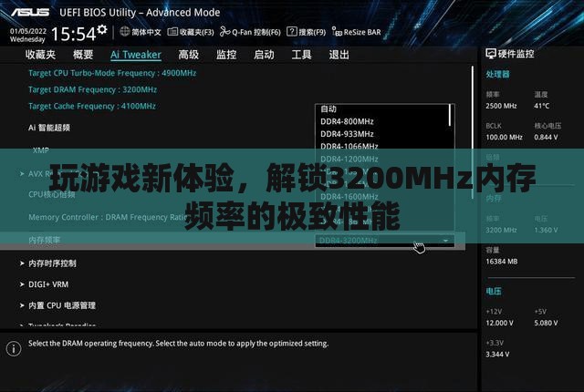Click the 41°C temperature value
The width and height of the screenshot is (584, 392).
pyautogui.click(x=541, y=106)
